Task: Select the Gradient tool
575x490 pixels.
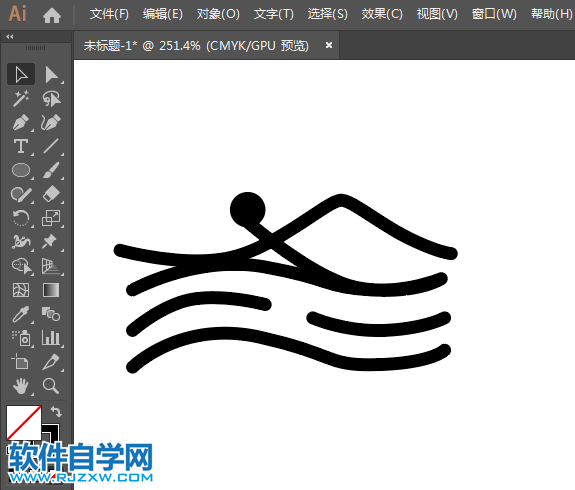Action: pyautogui.click(x=51, y=290)
